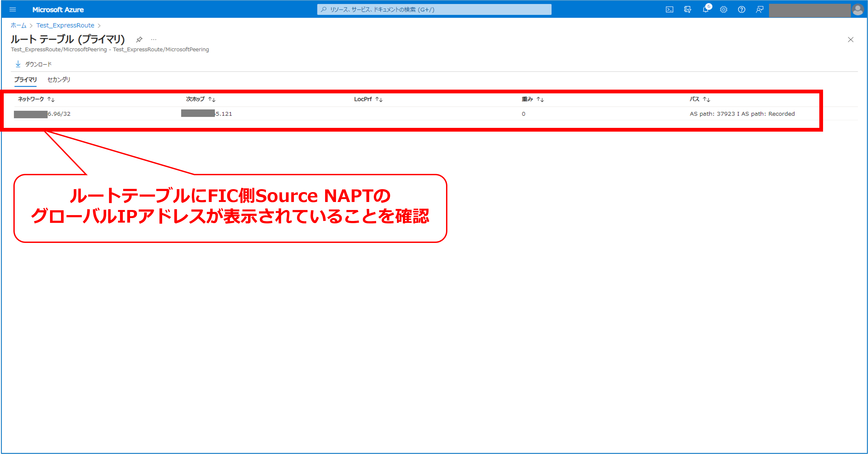This screenshot has height=454, width=868.
Task: Switch to the セカンダリ tab
Action: 59,79
